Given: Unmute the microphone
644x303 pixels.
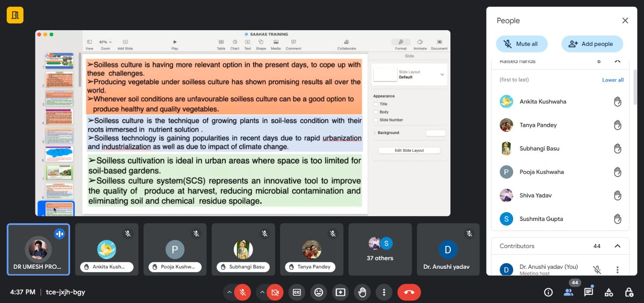Looking at the screenshot, I should pos(243,292).
